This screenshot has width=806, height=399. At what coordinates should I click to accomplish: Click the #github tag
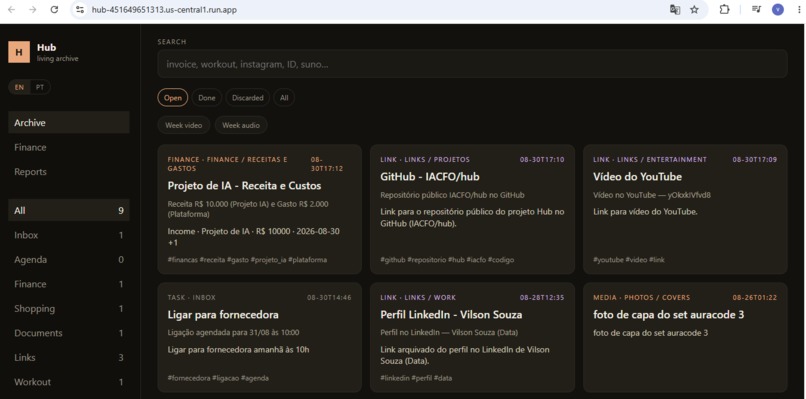click(393, 260)
